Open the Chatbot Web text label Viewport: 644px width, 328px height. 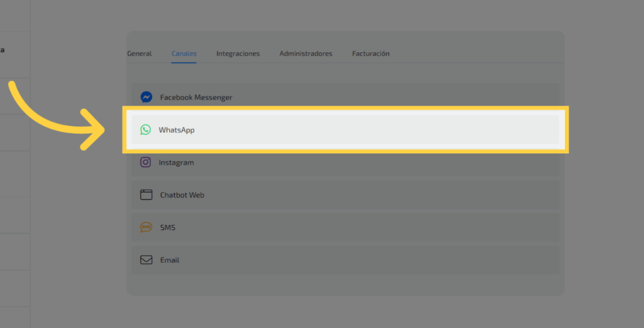click(182, 195)
